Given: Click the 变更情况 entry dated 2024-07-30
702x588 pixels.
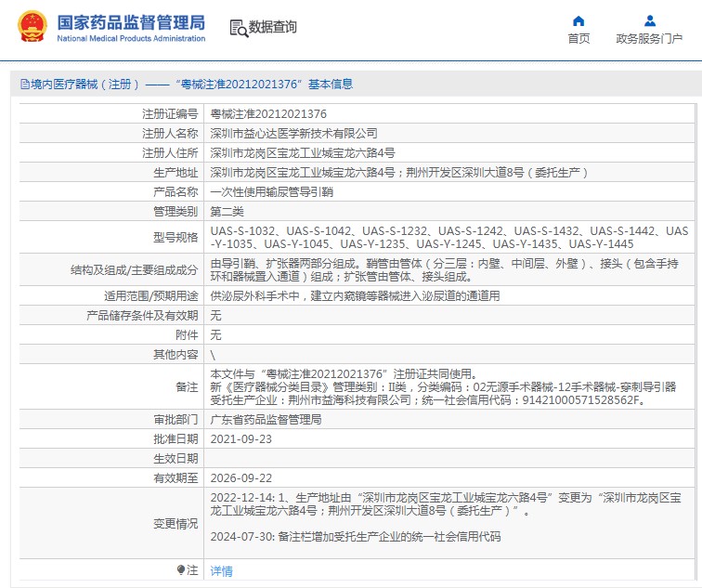Looking at the screenshot, I should pos(356,536).
